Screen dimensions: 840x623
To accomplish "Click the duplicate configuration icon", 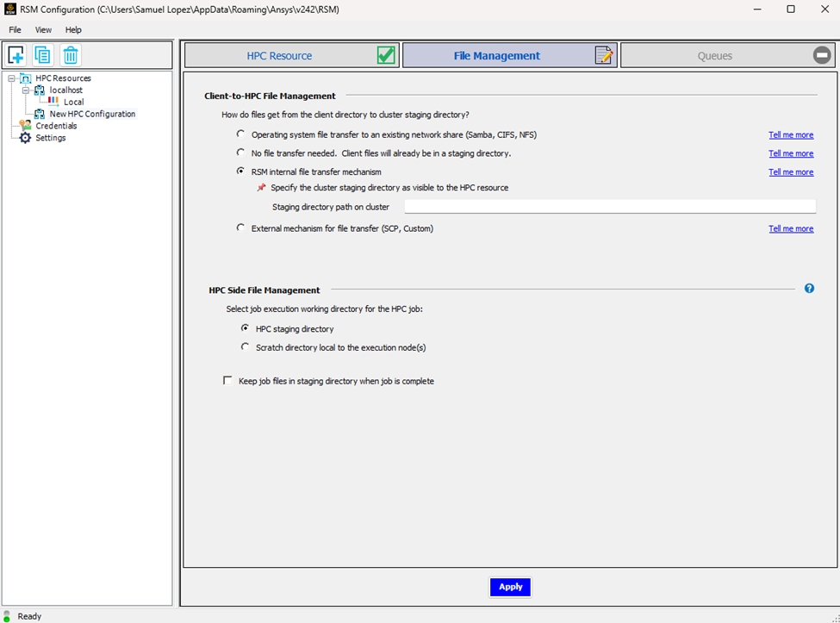I will pyautogui.click(x=43, y=55).
